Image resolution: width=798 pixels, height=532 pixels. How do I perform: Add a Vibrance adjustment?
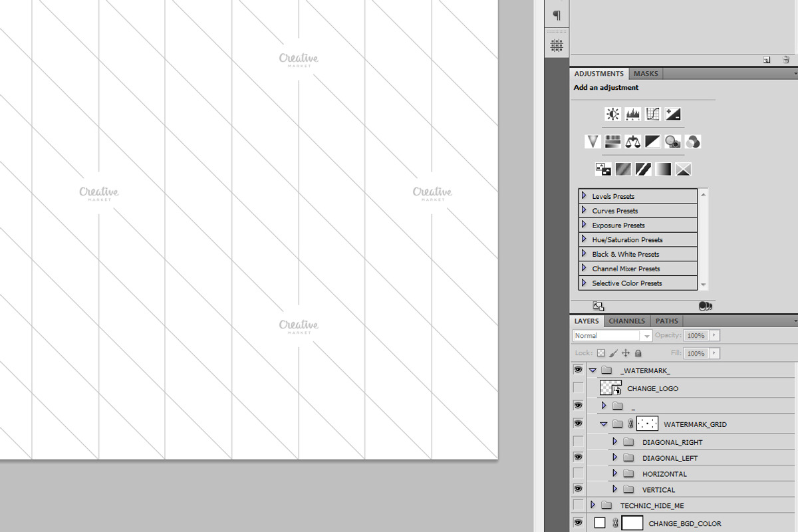pos(593,142)
